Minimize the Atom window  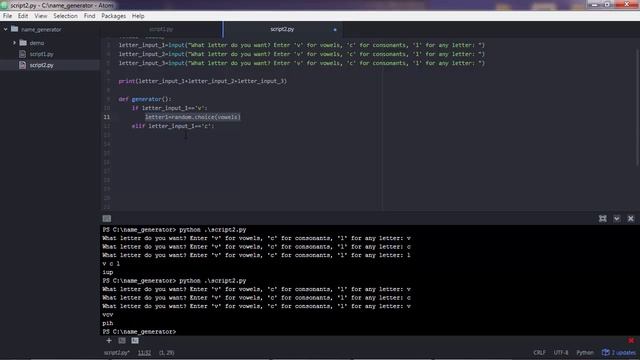[594, 4]
